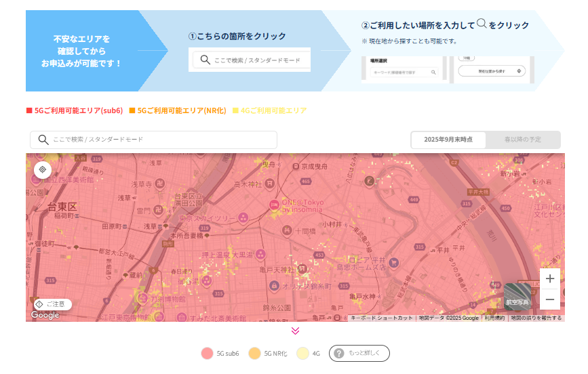Zoom out with the map minus button
This screenshot has width=588, height=374.
(550, 299)
